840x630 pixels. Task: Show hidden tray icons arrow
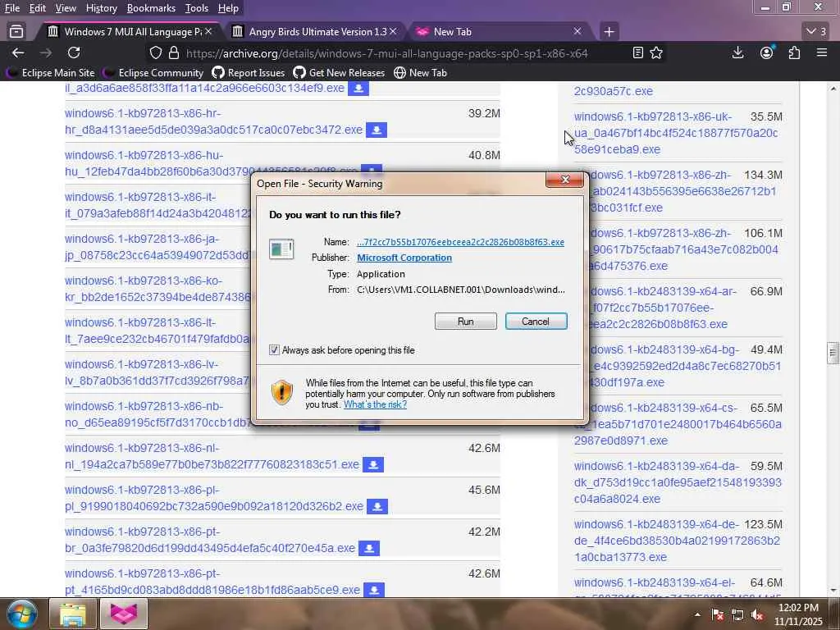[x=697, y=614]
